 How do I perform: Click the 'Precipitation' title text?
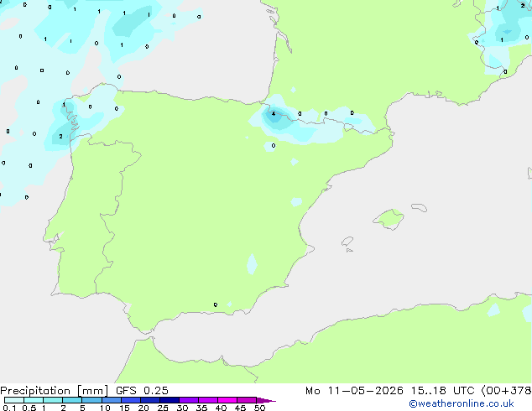[x=35, y=391]
